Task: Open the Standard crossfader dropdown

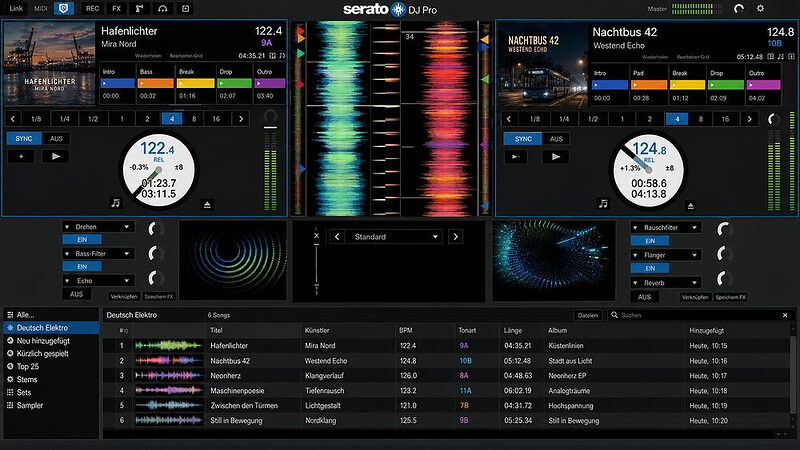Action: [393, 237]
